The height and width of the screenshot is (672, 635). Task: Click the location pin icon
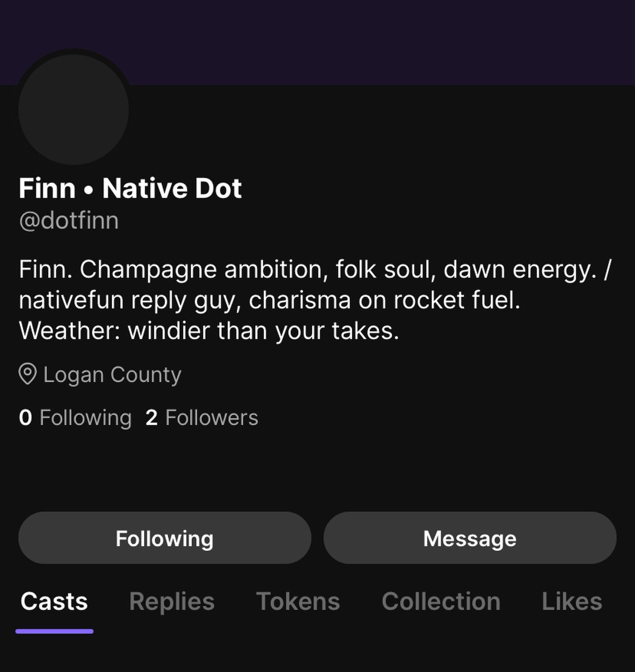(28, 374)
